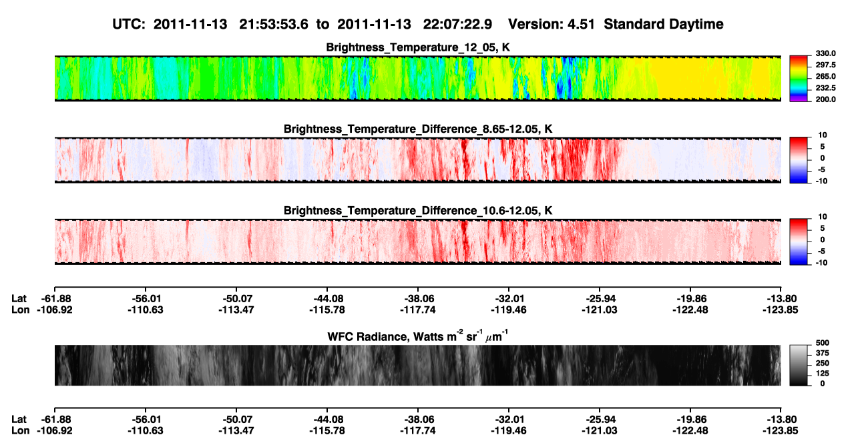Click the Brightness_Temperature_12_05 image strip
The height and width of the screenshot is (445, 868).
[417, 78]
